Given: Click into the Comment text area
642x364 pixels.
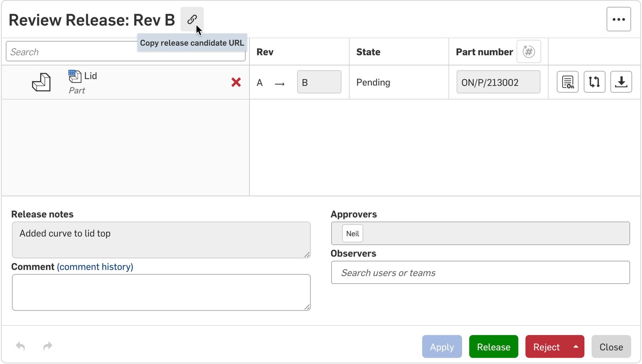Looking at the screenshot, I should point(161,292).
